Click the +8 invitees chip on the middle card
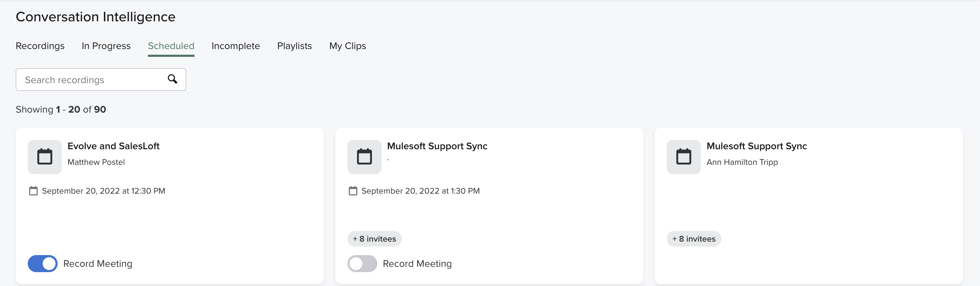Viewport: 980px width, 286px height. 374,238
